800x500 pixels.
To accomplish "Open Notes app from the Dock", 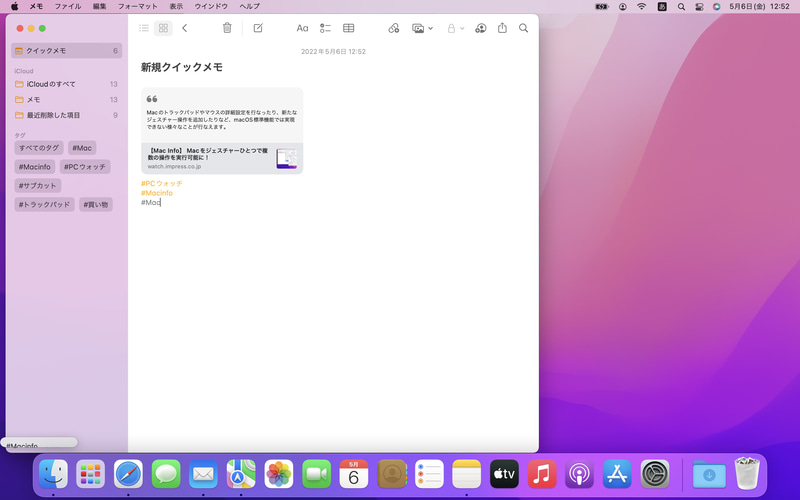I will click(467, 474).
